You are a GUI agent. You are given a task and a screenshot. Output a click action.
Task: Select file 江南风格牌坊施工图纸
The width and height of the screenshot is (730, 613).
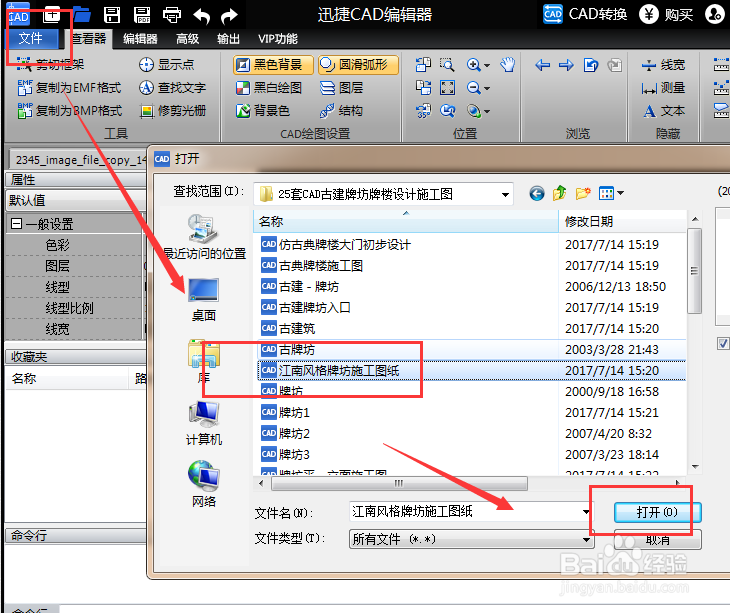coord(472,370)
